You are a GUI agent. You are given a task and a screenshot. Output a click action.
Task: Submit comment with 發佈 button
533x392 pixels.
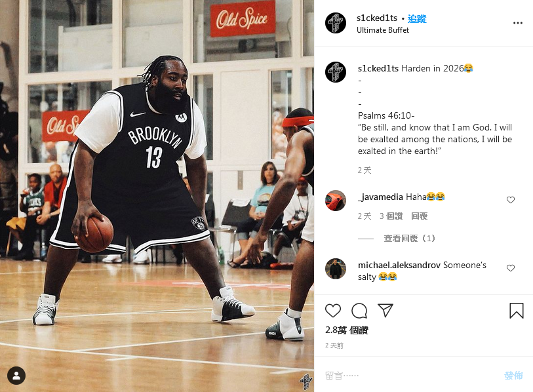click(513, 376)
